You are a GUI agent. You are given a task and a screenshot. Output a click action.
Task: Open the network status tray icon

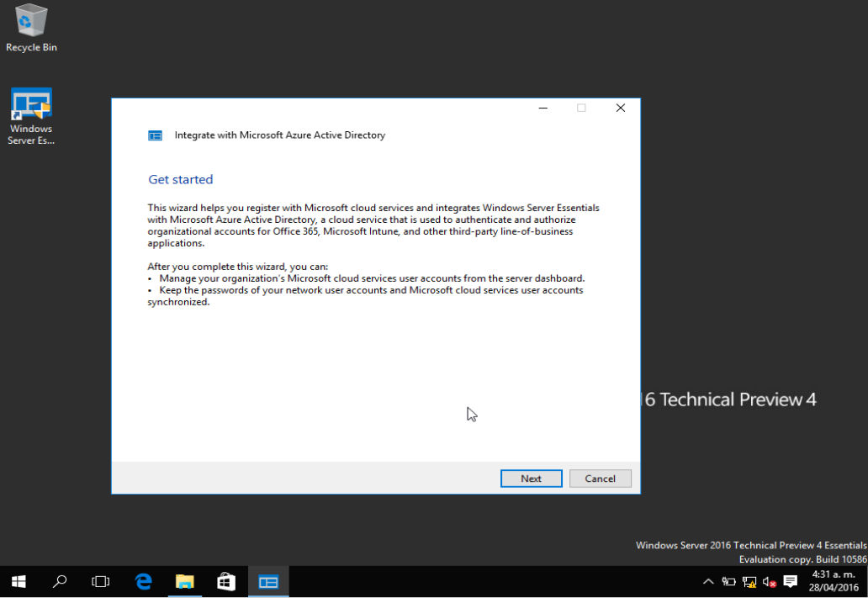point(749,582)
